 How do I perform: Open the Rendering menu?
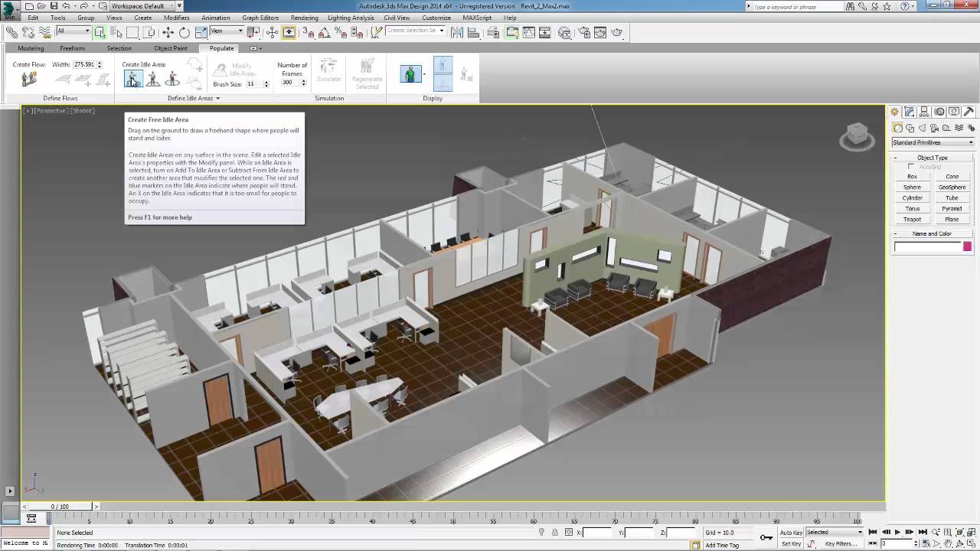(x=305, y=18)
